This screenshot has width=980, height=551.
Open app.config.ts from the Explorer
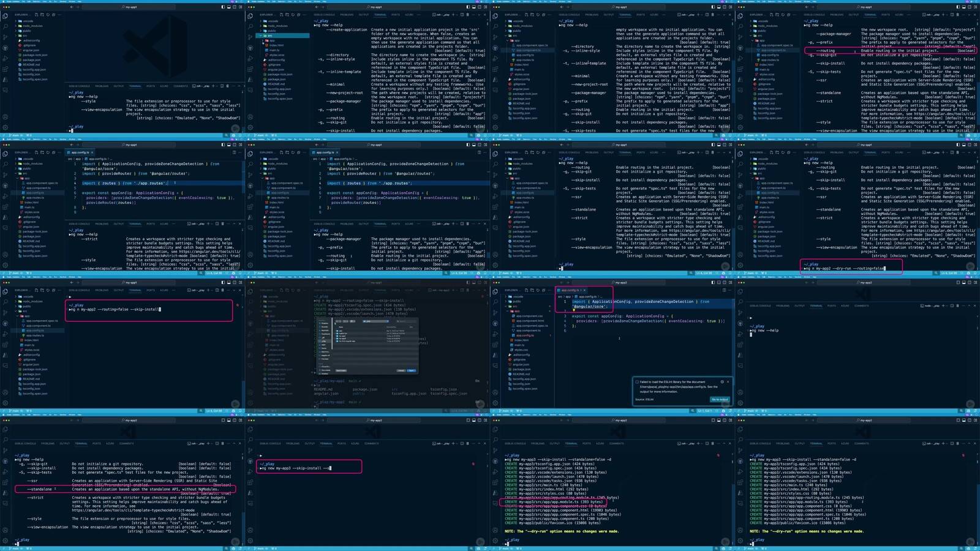[34, 193]
